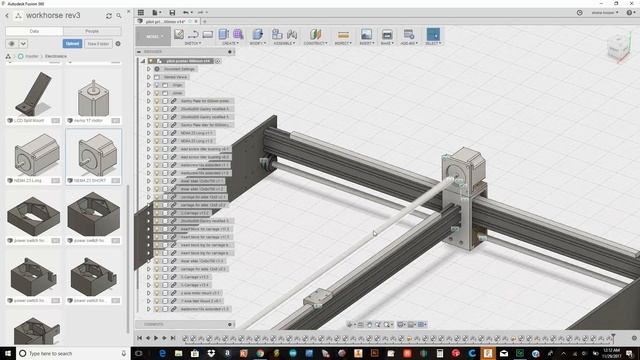Open the File menu icon

point(156,13)
